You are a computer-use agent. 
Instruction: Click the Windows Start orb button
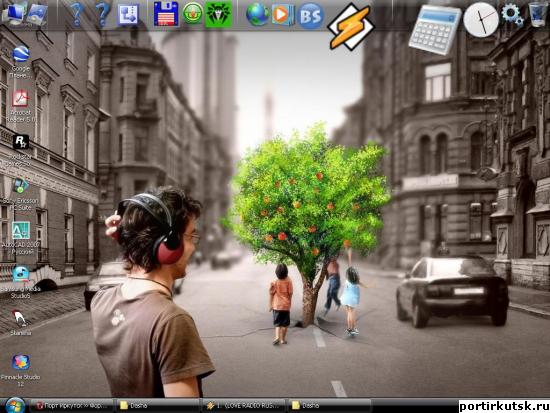tap(14, 406)
